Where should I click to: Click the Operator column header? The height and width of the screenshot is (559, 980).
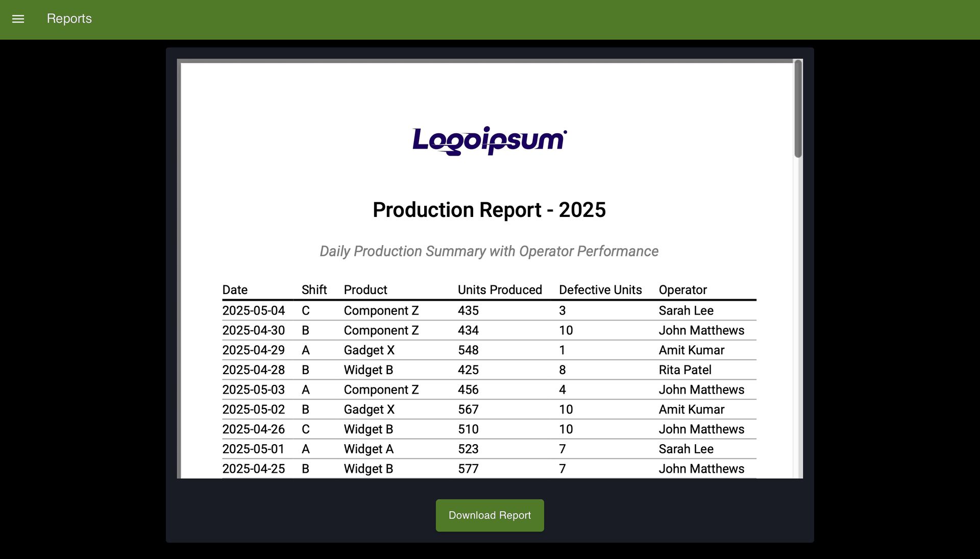683,289
